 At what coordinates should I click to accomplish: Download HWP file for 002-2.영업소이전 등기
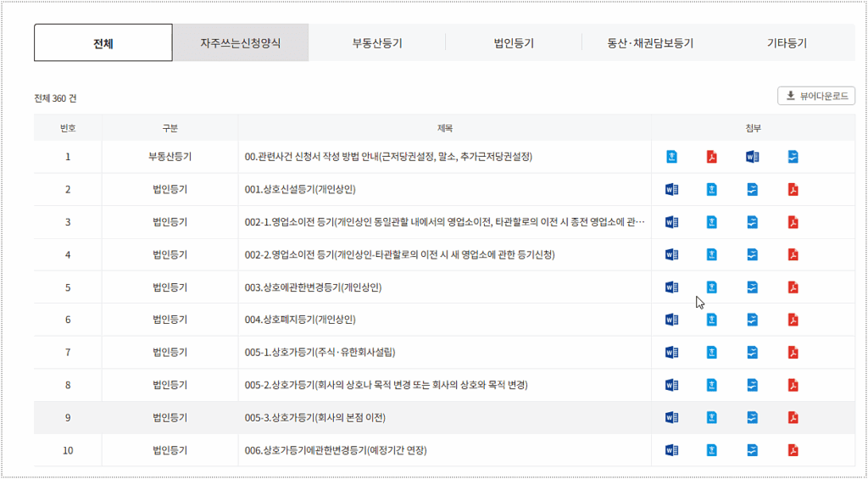click(712, 254)
